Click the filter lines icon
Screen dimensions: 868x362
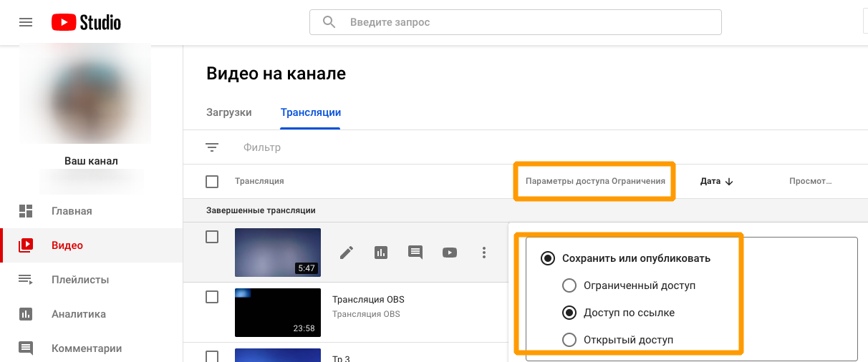(212, 147)
